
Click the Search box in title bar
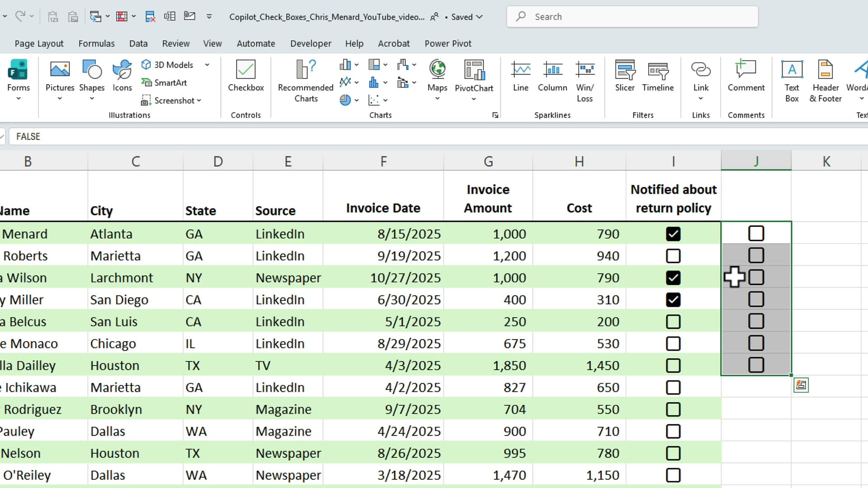tap(632, 17)
